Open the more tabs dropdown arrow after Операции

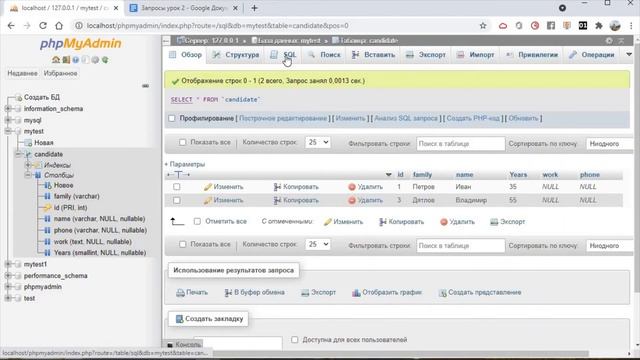(x=629, y=55)
